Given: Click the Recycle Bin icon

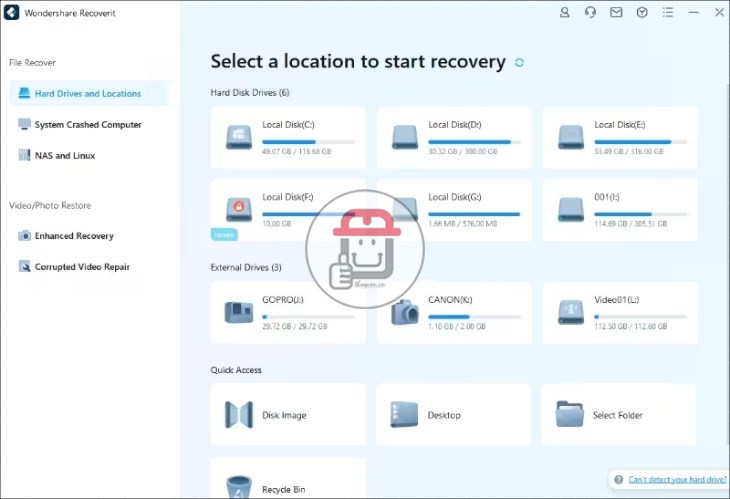Looking at the screenshot, I should pos(239,487).
